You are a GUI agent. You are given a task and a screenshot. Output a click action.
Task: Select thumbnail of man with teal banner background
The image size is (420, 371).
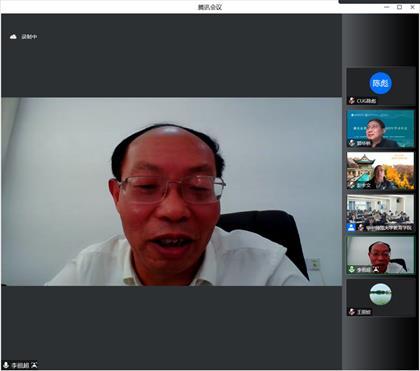tap(380, 129)
